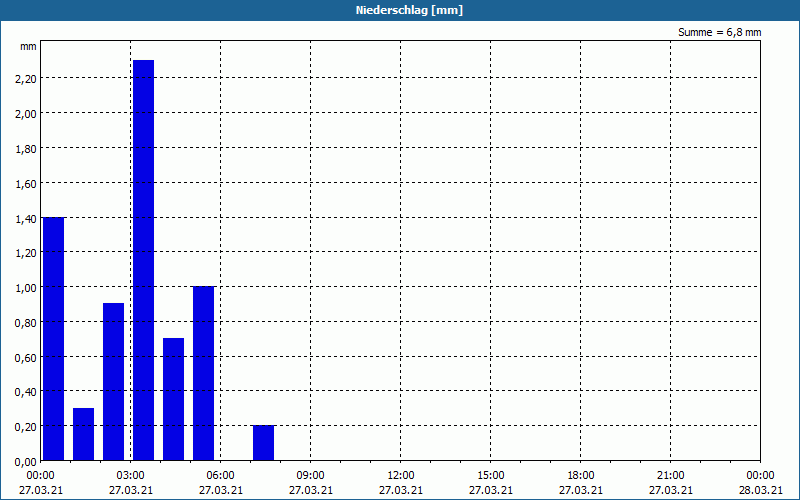Click the '12:00' time label on x-axis
Viewport: 800px width, 500px height.
click(401, 476)
